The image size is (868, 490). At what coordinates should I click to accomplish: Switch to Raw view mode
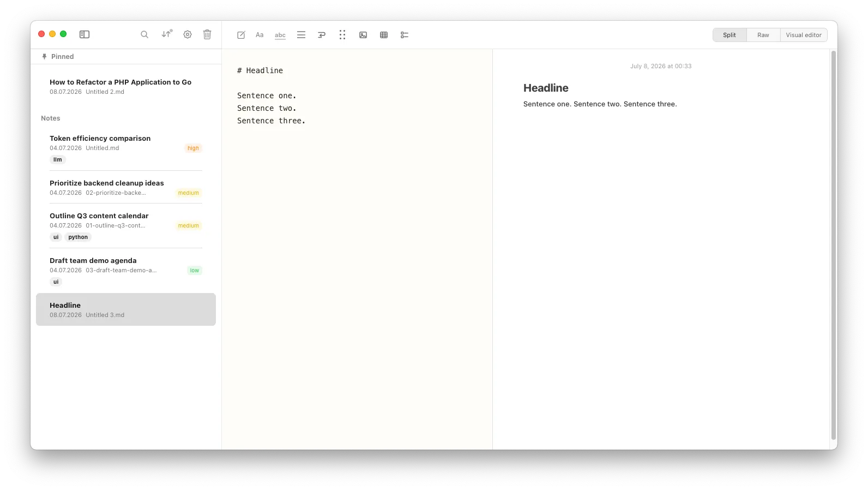[x=763, y=35]
